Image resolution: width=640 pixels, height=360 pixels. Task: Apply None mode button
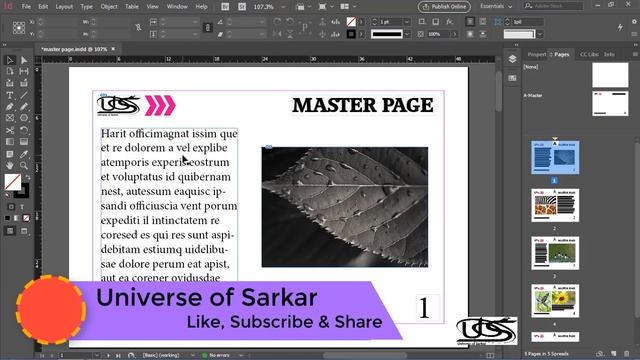coord(26,218)
